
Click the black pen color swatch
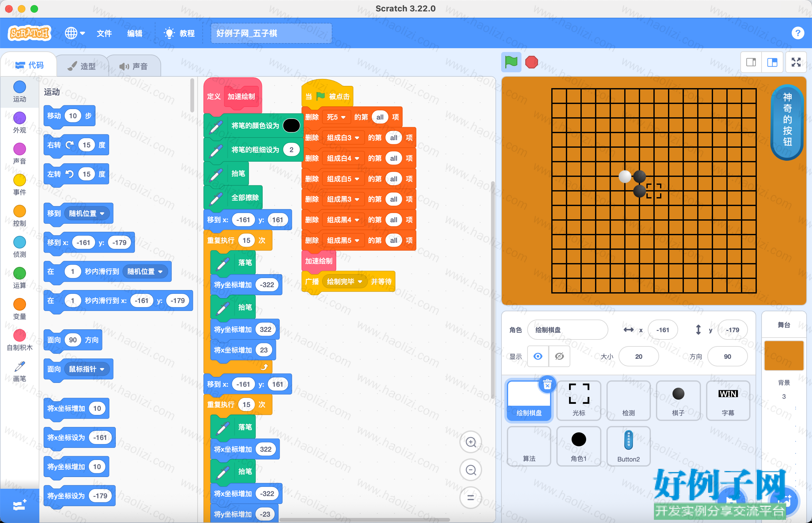coord(291,126)
